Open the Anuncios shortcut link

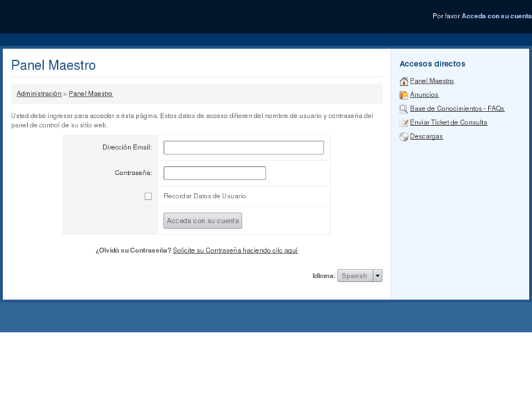pos(424,94)
